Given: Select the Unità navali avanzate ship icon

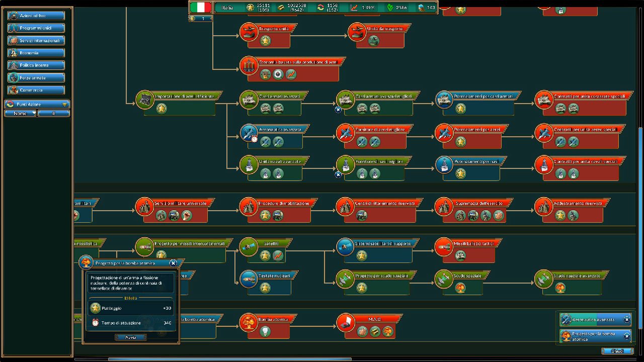Looking at the screenshot, I should [249, 165].
